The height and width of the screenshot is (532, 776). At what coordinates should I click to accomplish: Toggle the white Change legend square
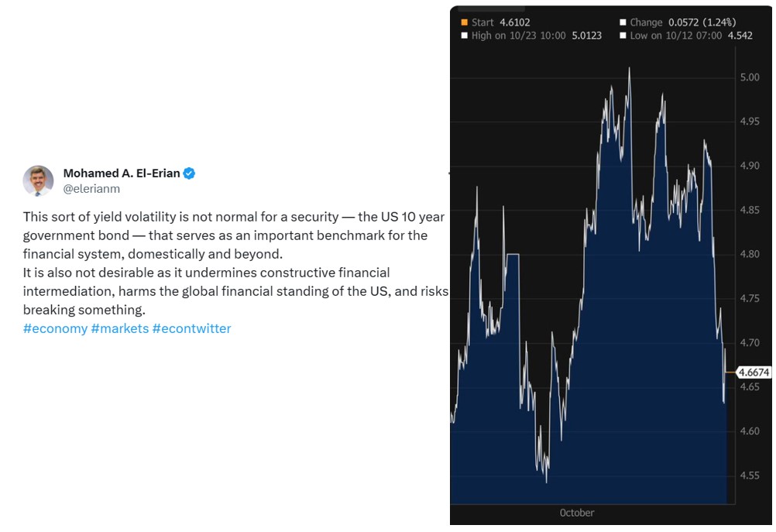[x=623, y=22]
